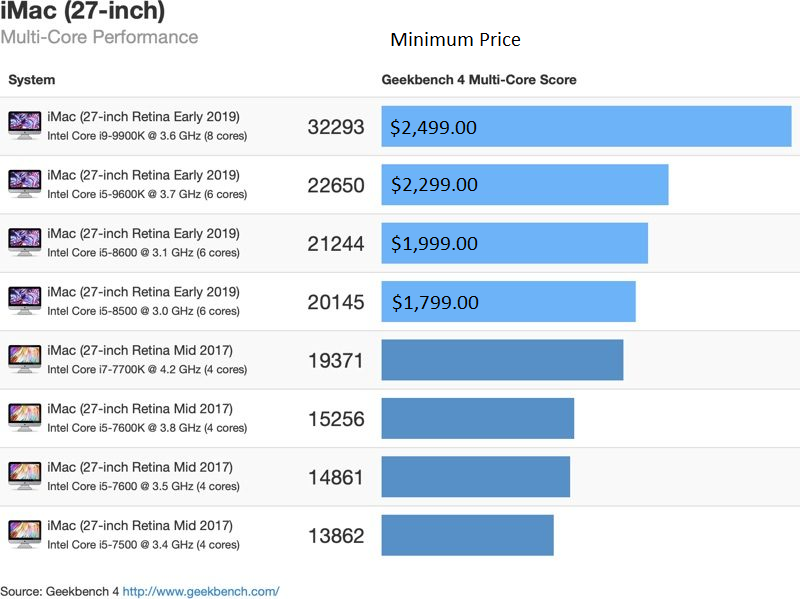Screen dimensions: 800x607
Task: Click the iMac icon next to the i5-8500
Action: (x=24, y=301)
